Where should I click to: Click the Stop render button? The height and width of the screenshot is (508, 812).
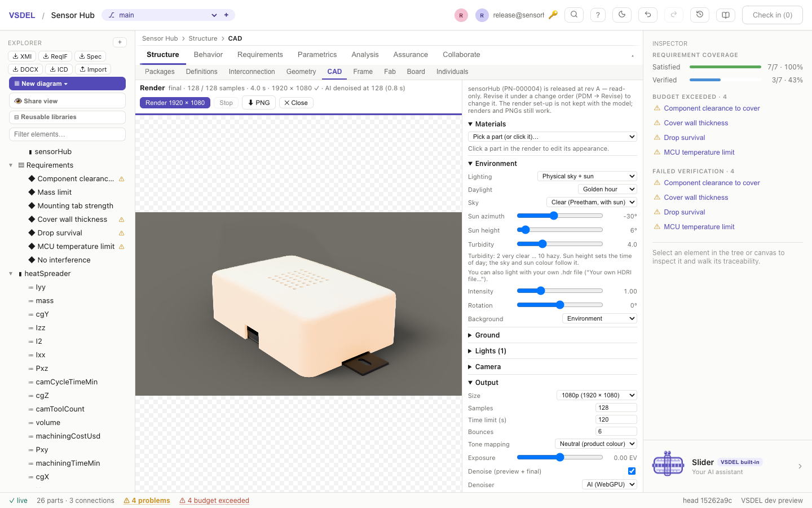point(226,103)
